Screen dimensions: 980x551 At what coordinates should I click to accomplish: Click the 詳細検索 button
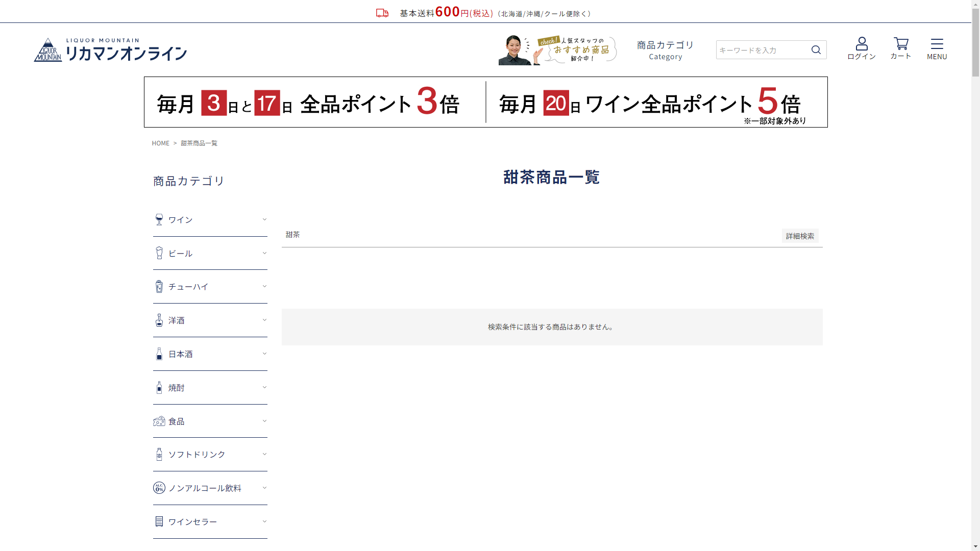click(x=800, y=236)
